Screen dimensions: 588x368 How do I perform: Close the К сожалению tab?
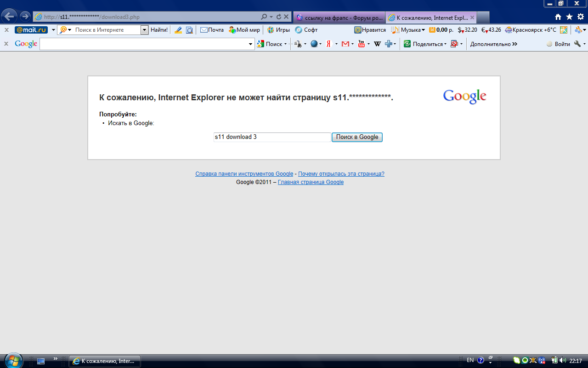point(472,17)
